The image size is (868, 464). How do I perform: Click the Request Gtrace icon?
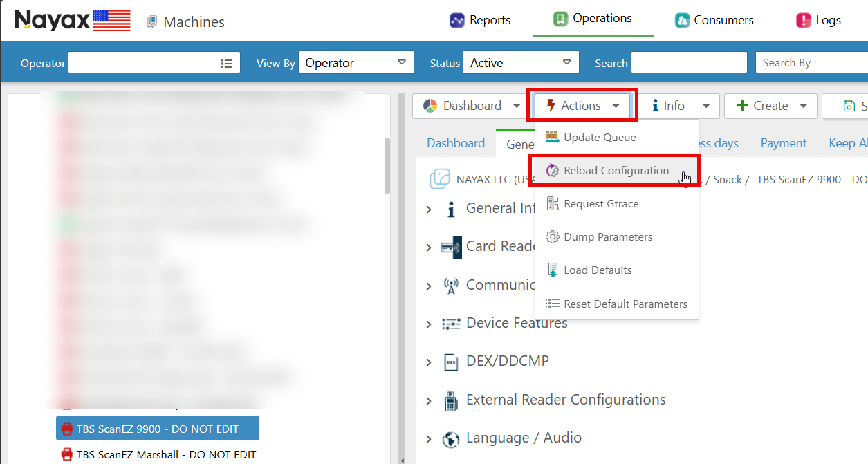point(552,203)
